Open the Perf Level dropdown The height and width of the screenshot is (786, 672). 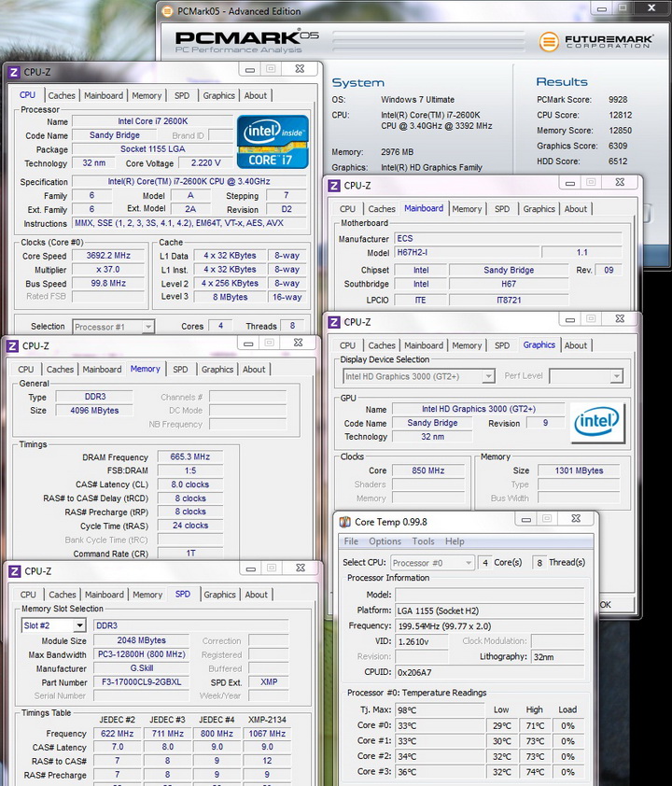coord(616,376)
